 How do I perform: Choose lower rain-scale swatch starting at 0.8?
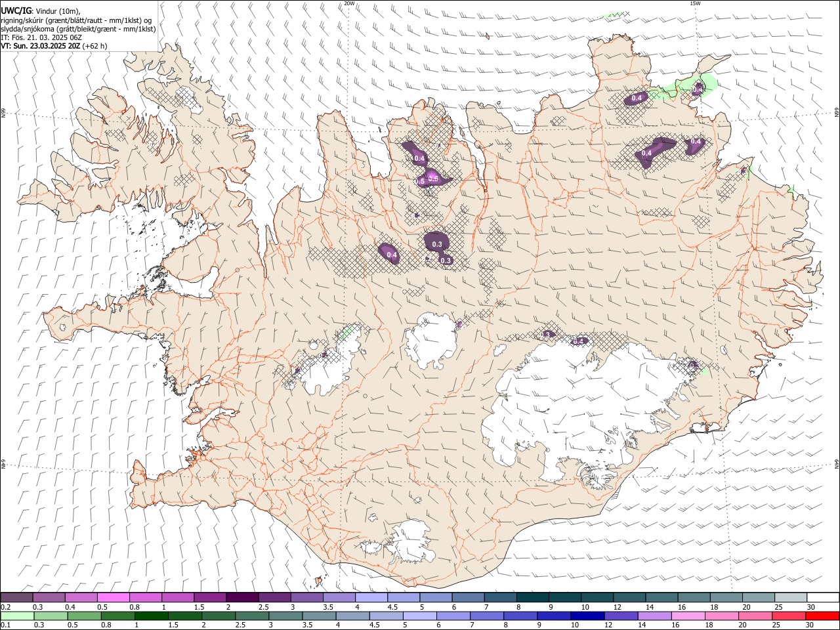point(117,616)
